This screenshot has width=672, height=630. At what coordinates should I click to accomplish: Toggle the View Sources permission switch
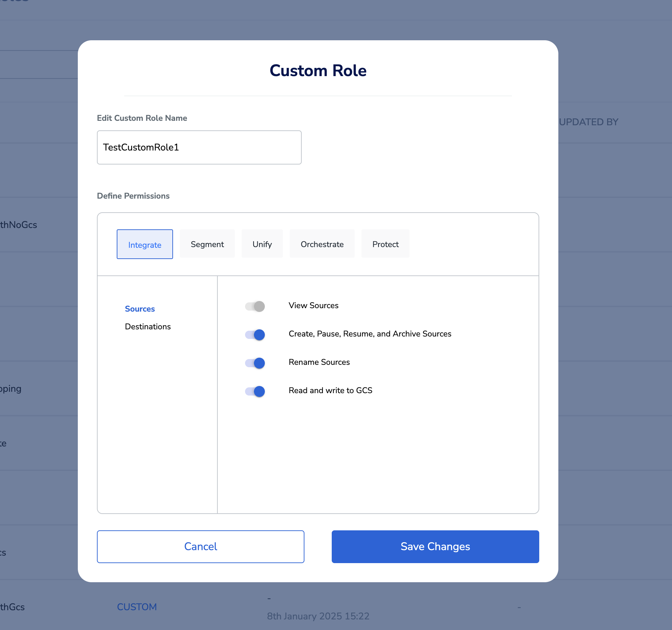point(255,306)
